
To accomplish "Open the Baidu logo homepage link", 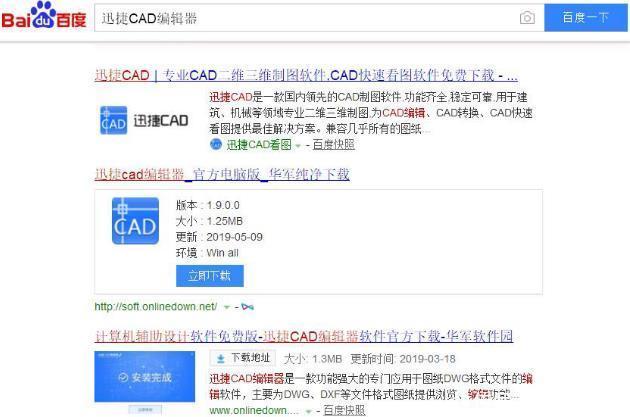I will click(43, 16).
